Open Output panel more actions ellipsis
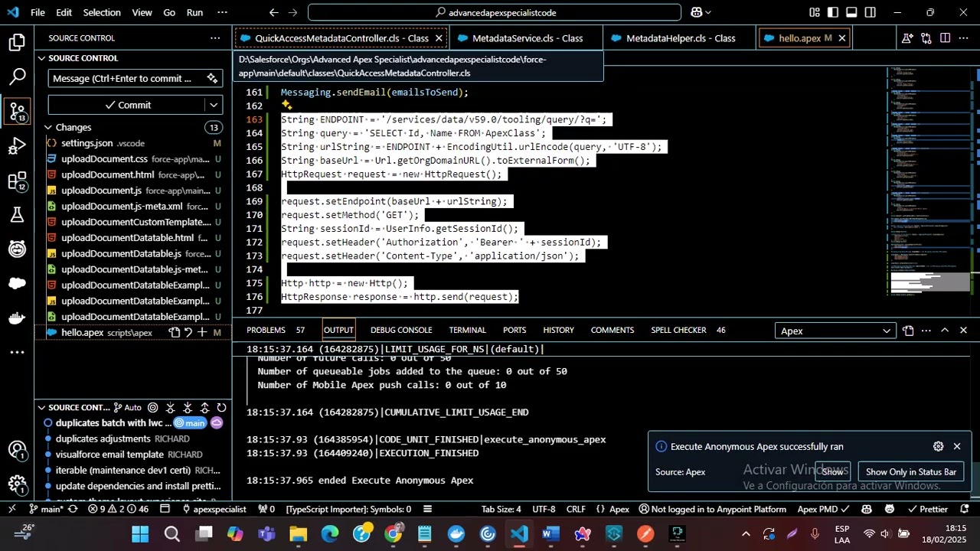Viewport: 980px width, 551px height. [x=926, y=331]
